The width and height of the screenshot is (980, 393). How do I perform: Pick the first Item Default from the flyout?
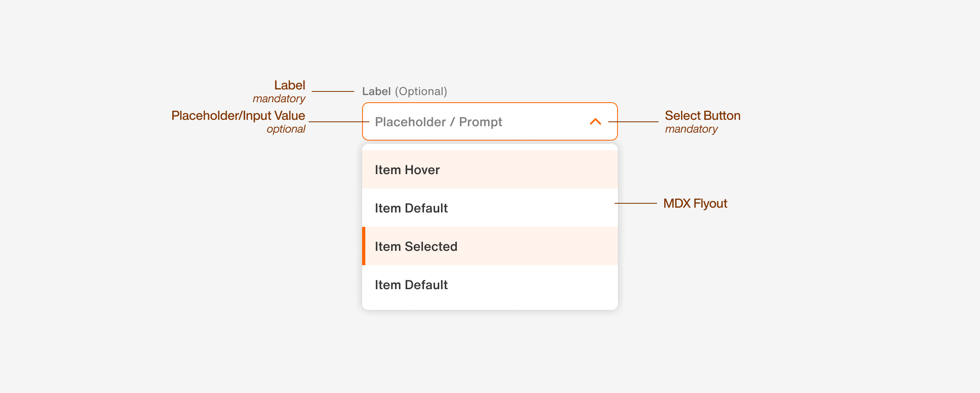point(411,208)
